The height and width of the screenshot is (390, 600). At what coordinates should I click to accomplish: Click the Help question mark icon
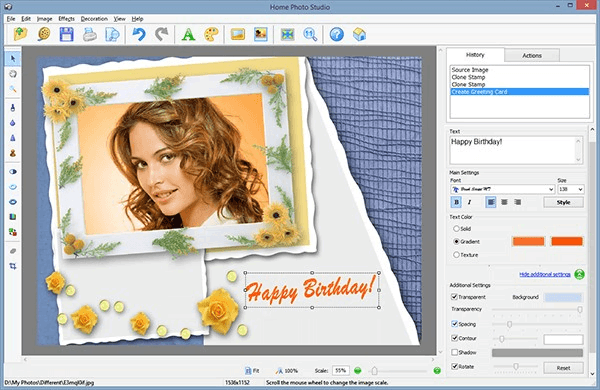[x=336, y=34]
